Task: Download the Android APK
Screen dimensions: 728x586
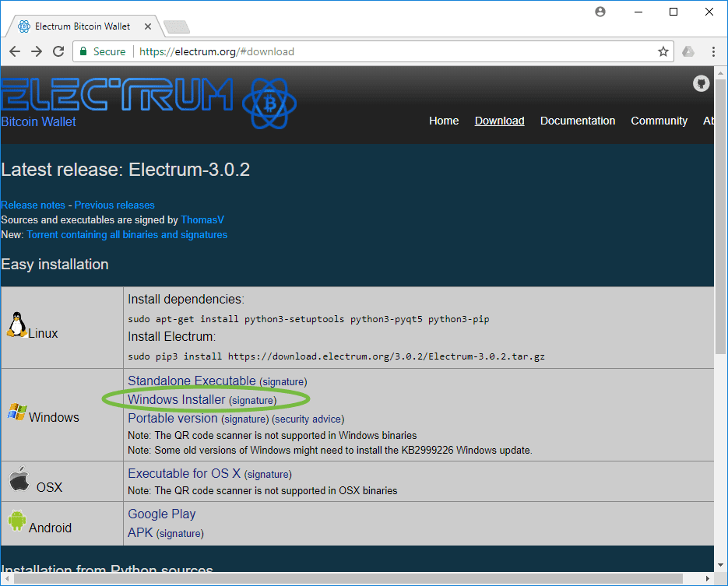Action: 140,532
